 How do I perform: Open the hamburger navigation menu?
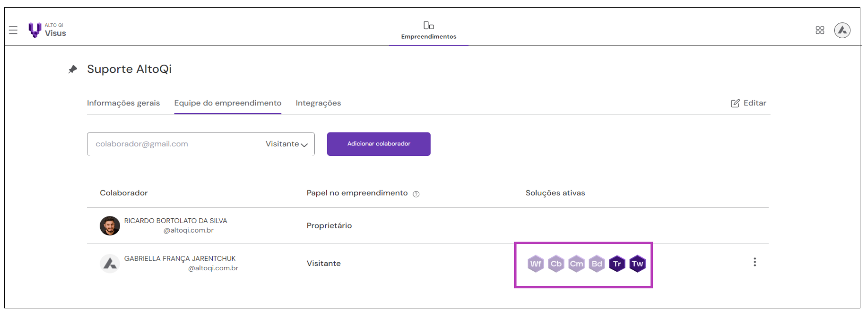point(13,30)
